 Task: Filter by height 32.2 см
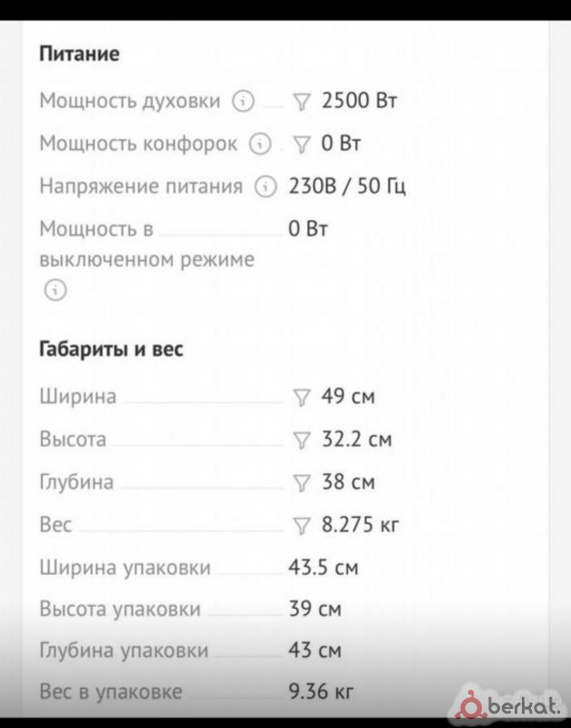pos(301,440)
